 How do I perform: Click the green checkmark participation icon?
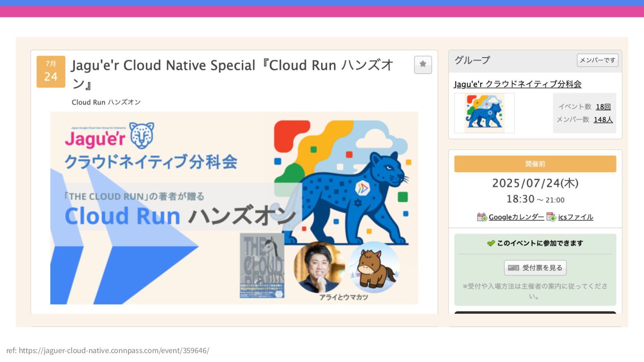pyautogui.click(x=491, y=243)
